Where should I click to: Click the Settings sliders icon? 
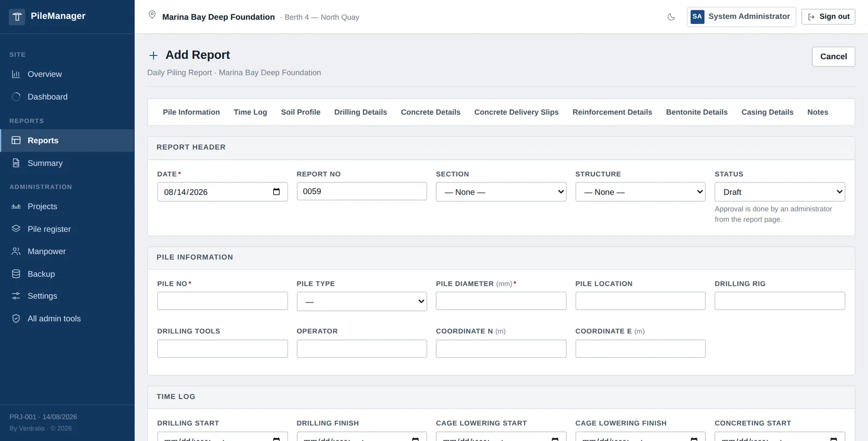coord(16,296)
